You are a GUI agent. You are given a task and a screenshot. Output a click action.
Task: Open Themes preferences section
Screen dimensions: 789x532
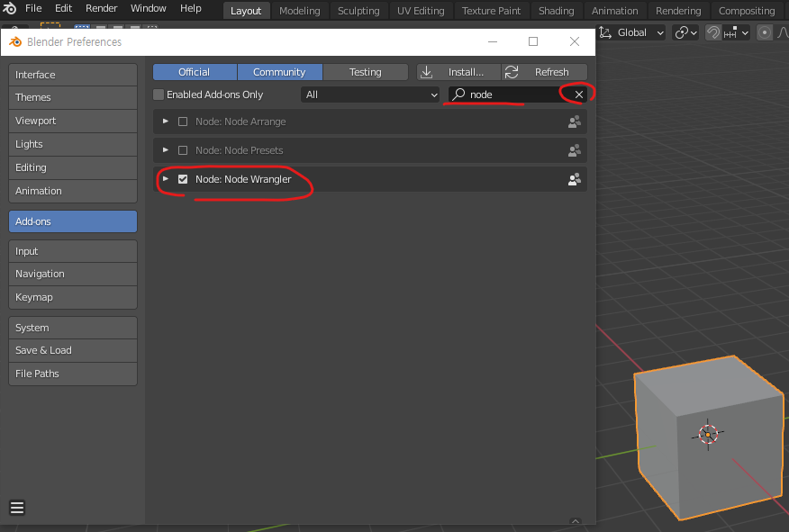click(x=73, y=97)
